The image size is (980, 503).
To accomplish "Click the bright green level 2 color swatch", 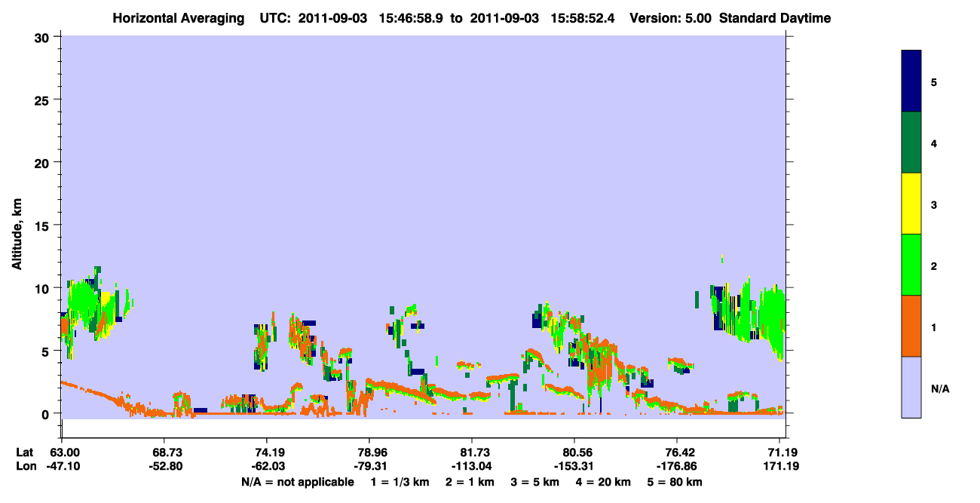I will 911,265.
